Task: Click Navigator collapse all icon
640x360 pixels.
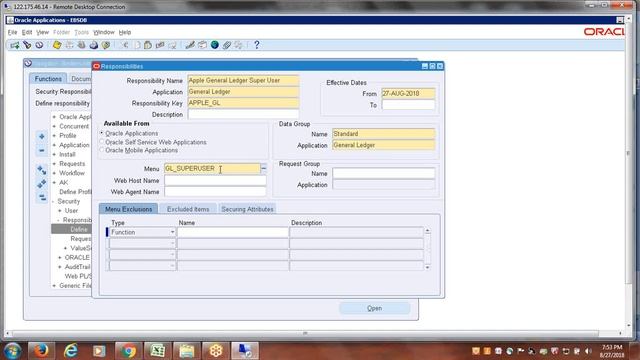Action: [x=42, y=198]
